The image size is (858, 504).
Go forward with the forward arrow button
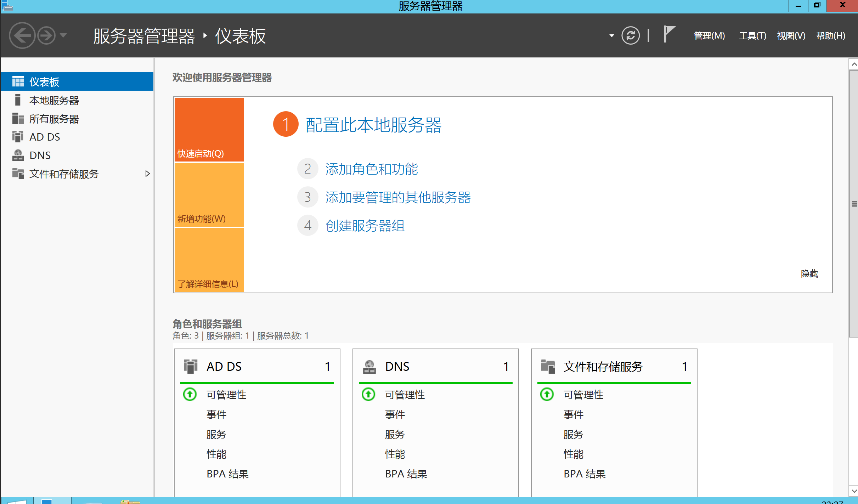point(47,35)
